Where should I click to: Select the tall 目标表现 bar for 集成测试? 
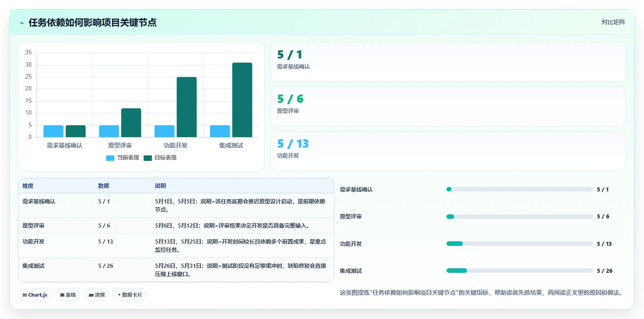click(242, 100)
